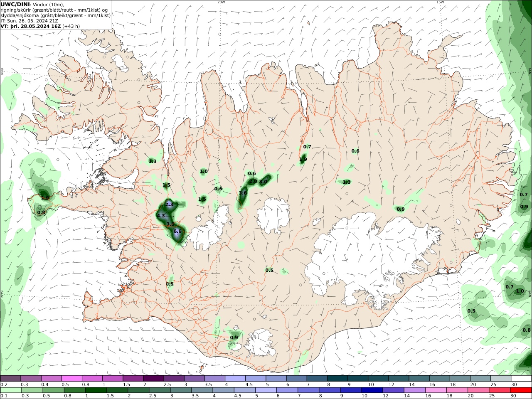The image size is (532, 399).
Task: Pick the pure red 30 rain-scale swatch
Action: click(521, 390)
